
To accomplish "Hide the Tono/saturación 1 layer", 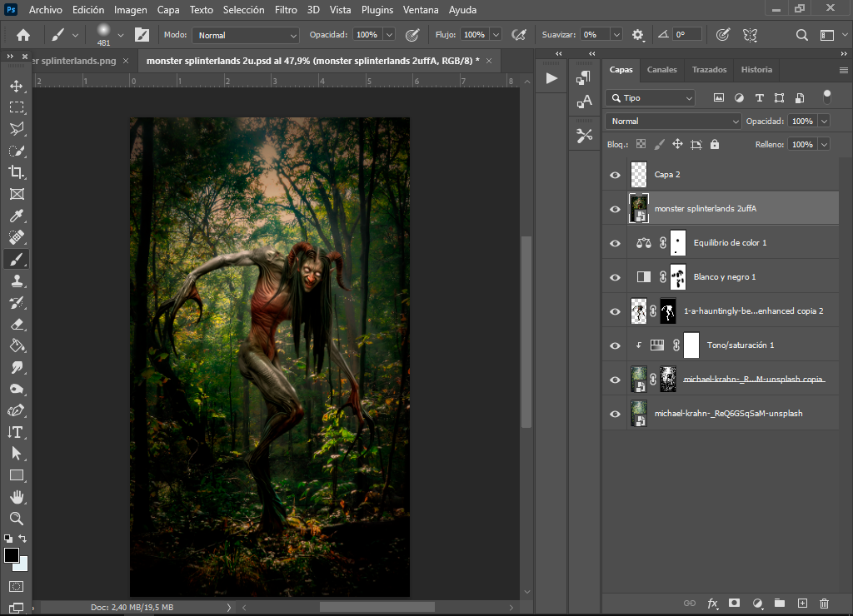I will coord(615,345).
